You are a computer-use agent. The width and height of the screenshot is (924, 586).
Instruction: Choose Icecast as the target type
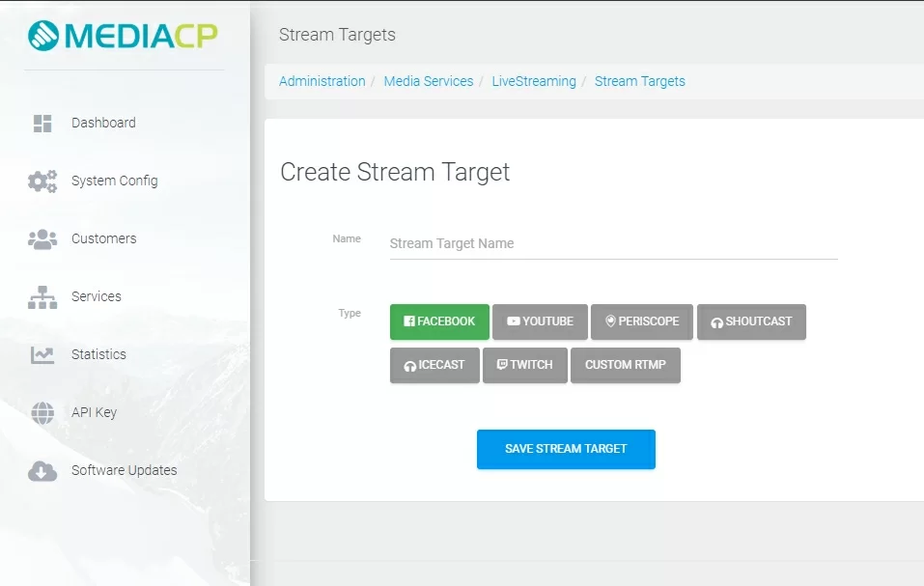[434, 365]
